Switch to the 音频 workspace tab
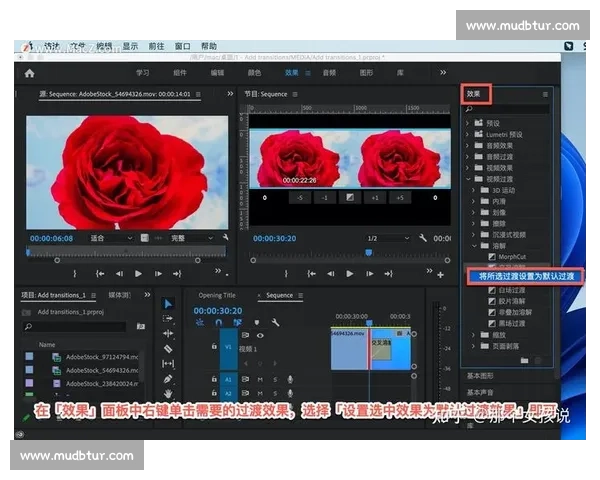The width and height of the screenshot is (600, 480). (329, 73)
